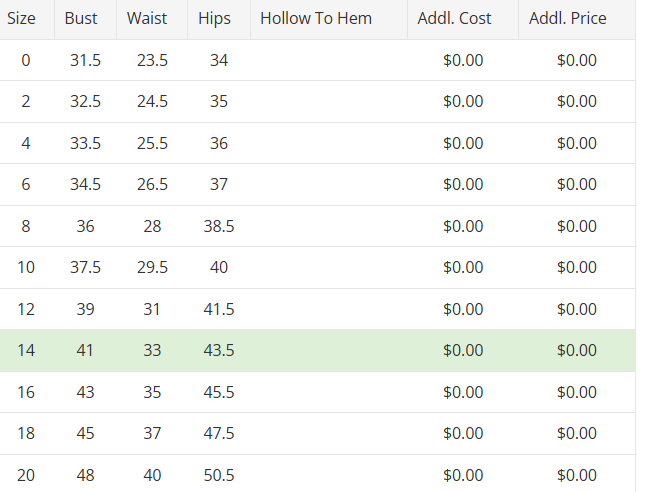The image size is (645, 492).
Task: Select size 18 in the Size column
Action: 25,434
